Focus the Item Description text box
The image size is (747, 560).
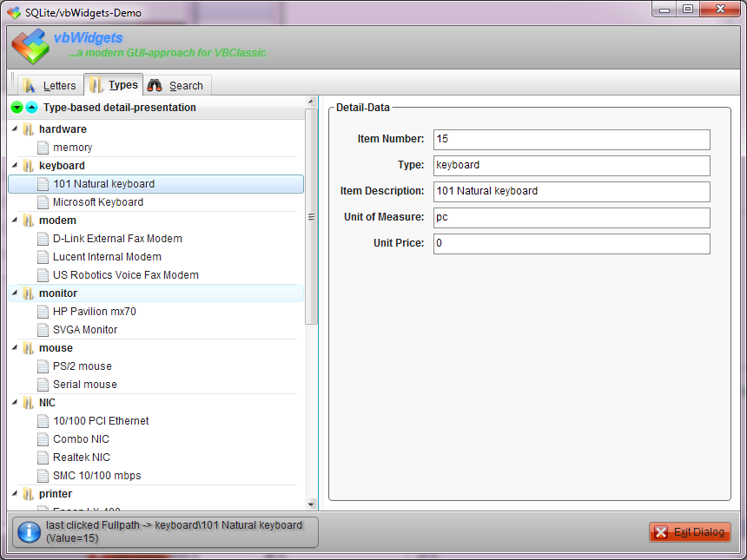point(571,192)
